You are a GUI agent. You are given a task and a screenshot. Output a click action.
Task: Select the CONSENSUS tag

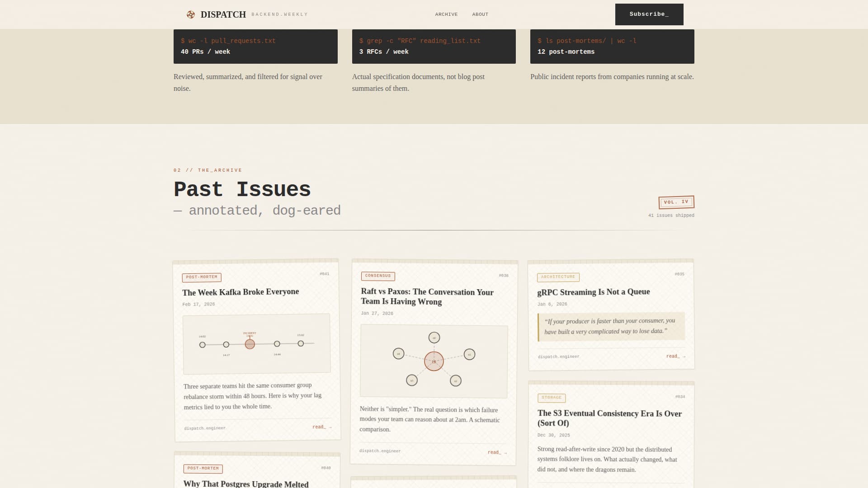pyautogui.click(x=378, y=276)
